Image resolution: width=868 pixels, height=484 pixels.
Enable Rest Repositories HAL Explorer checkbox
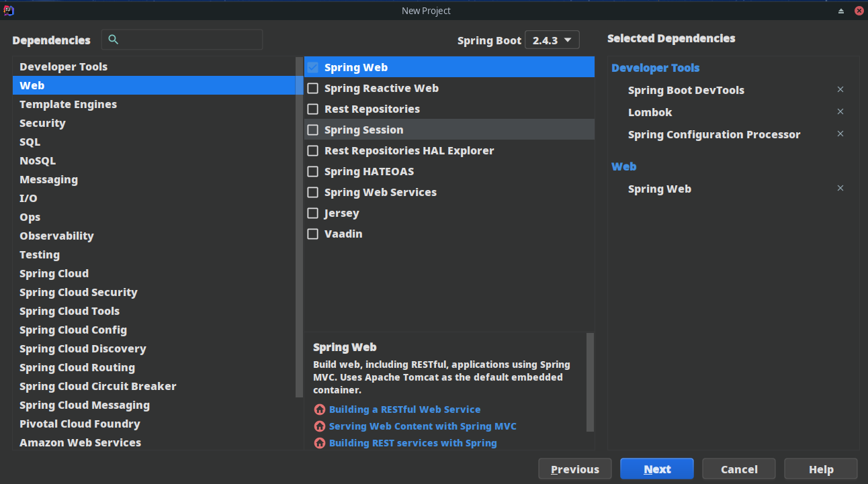pos(312,150)
